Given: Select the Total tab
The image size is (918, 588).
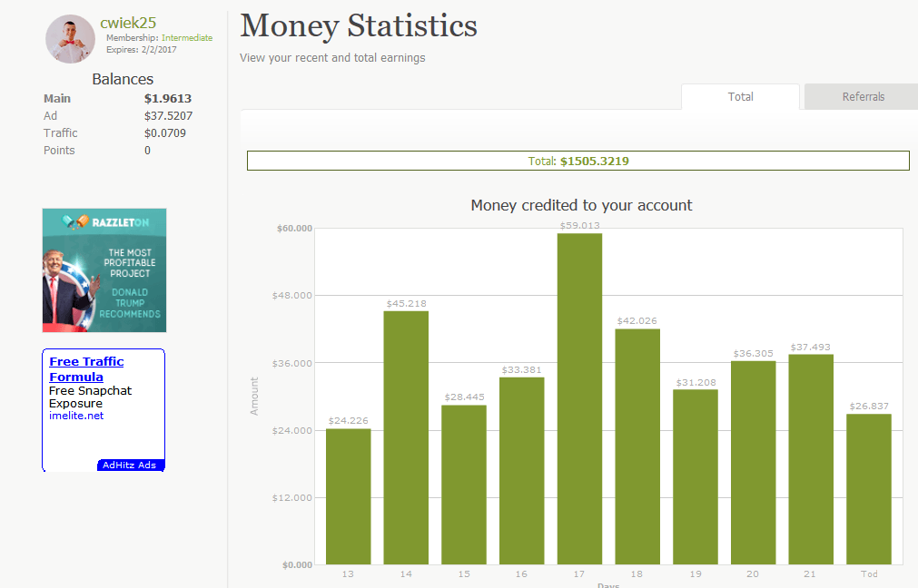Looking at the screenshot, I should coord(740,97).
